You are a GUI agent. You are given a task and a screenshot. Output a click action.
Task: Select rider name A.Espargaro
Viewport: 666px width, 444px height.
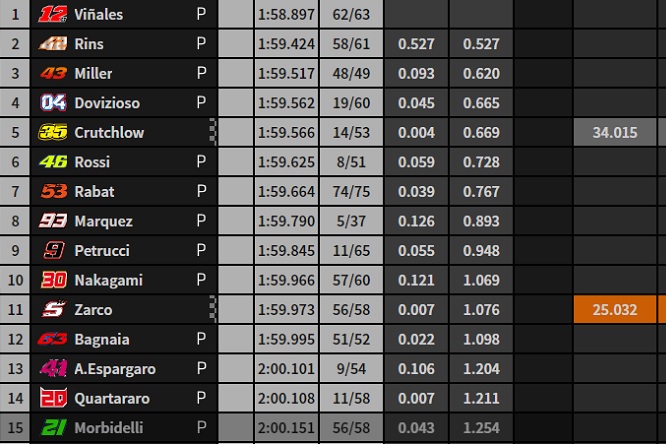(115, 369)
